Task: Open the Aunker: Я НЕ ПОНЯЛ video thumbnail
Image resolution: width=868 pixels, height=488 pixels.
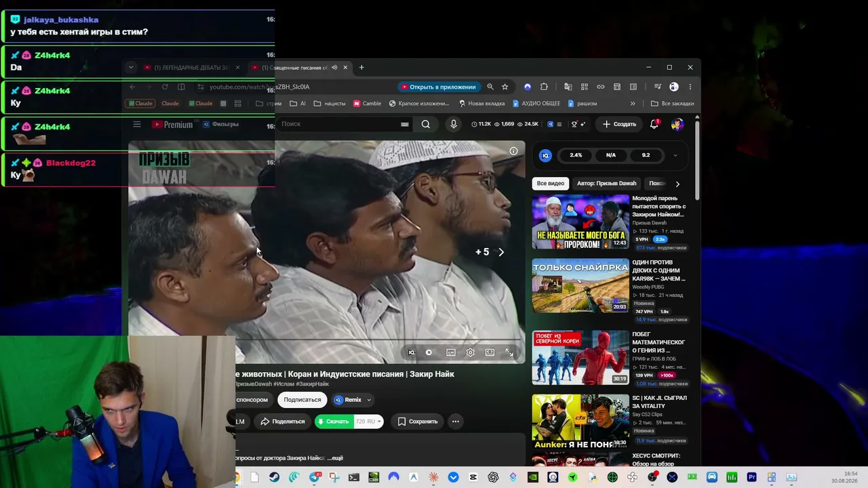Action: (580, 422)
